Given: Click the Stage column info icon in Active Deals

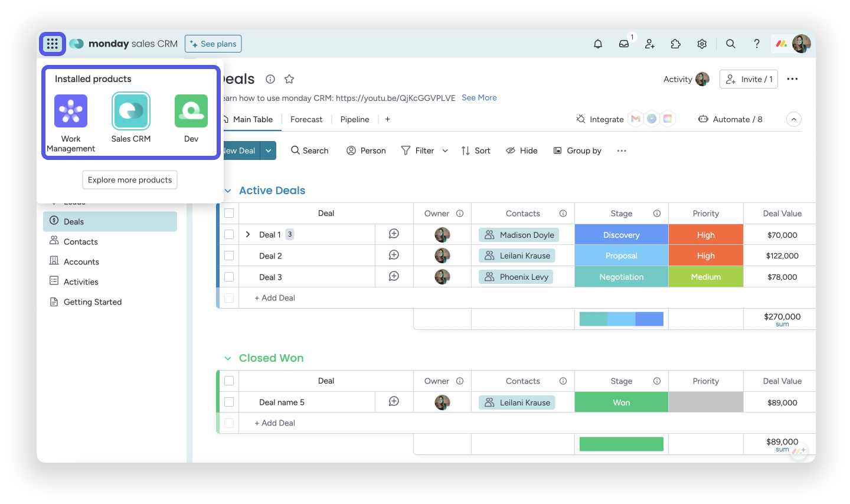Looking at the screenshot, I should 657,214.
